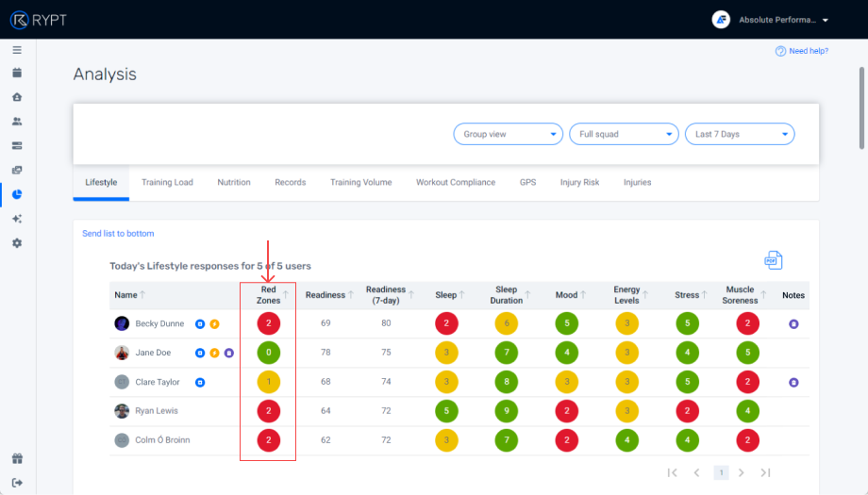Click Jane Doe's purple badge icon

[228, 353]
